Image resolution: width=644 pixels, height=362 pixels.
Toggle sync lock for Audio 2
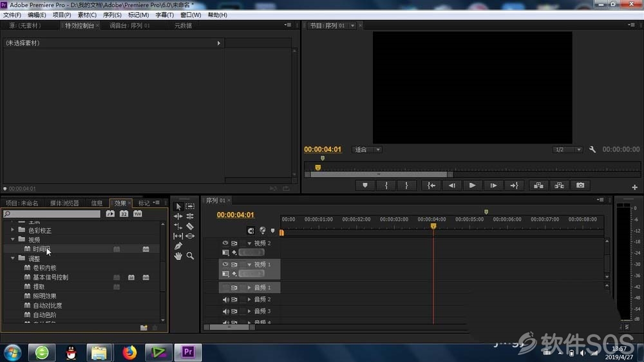[x=234, y=300]
